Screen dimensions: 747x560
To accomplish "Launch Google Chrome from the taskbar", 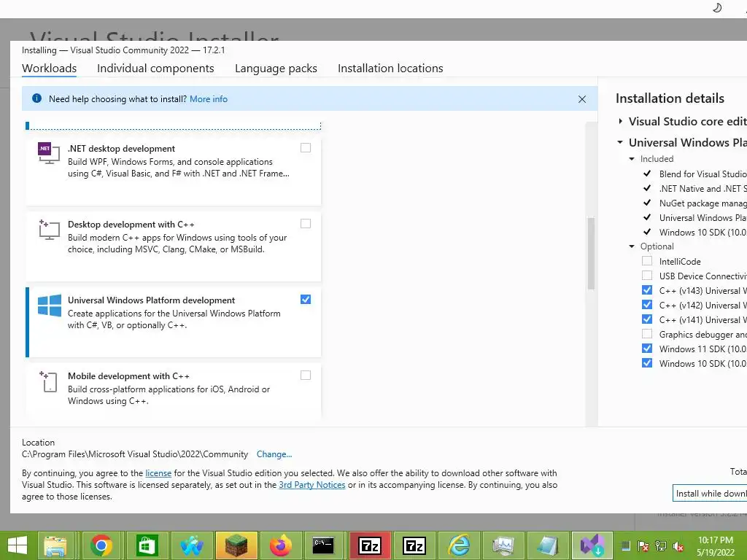I will (x=101, y=545).
